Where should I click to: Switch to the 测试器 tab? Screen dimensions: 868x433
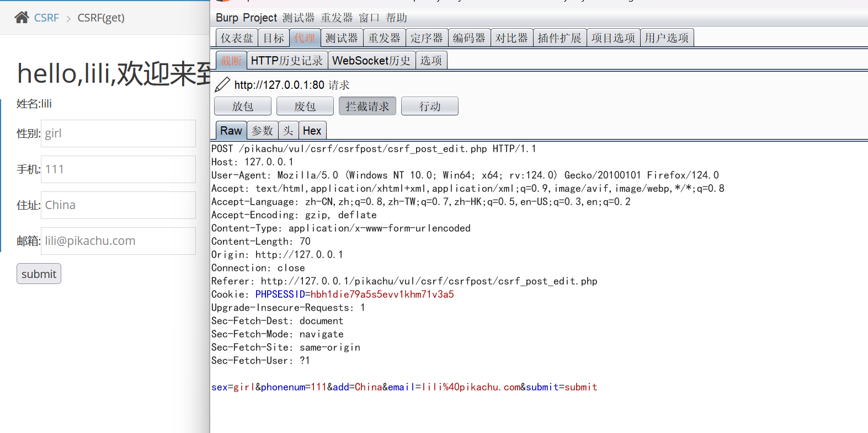click(x=342, y=38)
